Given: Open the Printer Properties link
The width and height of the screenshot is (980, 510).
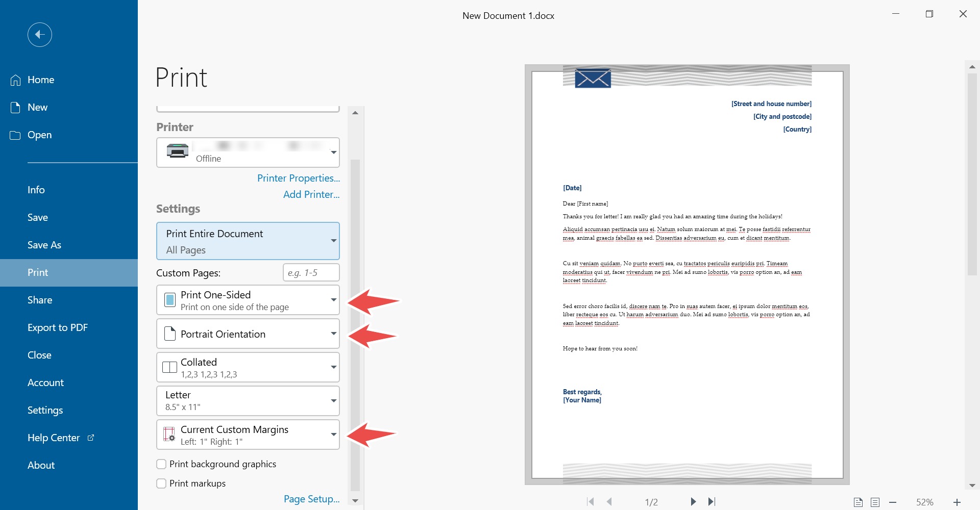Looking at the screenshot, I should [x=298, y=178].
